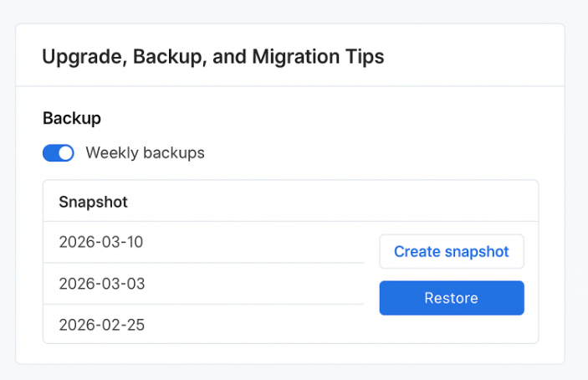
Task: Turn off weekly backups switch
Action: (58, 153)
